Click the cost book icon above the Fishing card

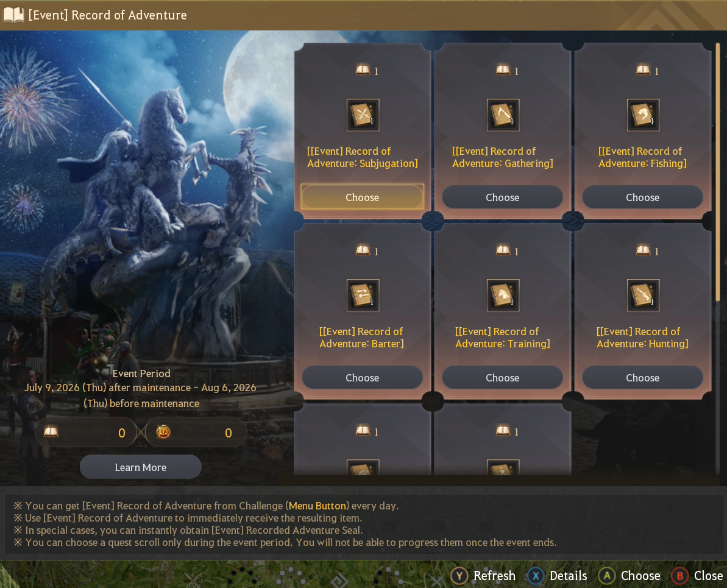(643, 70)
